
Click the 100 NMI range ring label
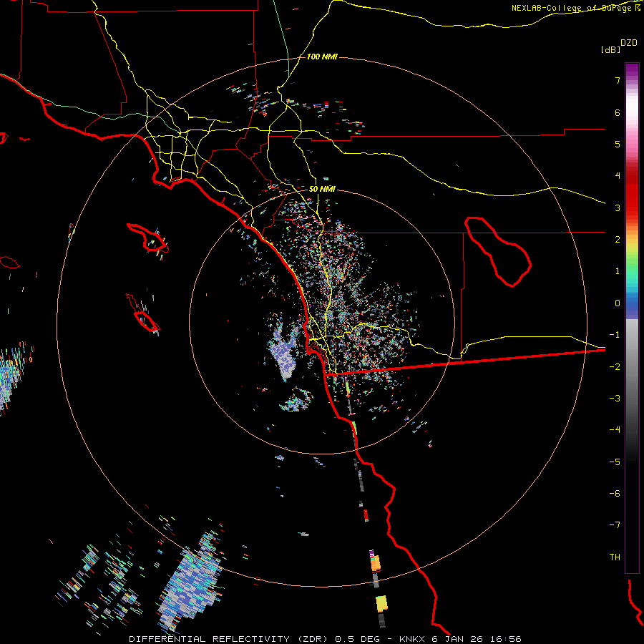click(x=322, y=57)
